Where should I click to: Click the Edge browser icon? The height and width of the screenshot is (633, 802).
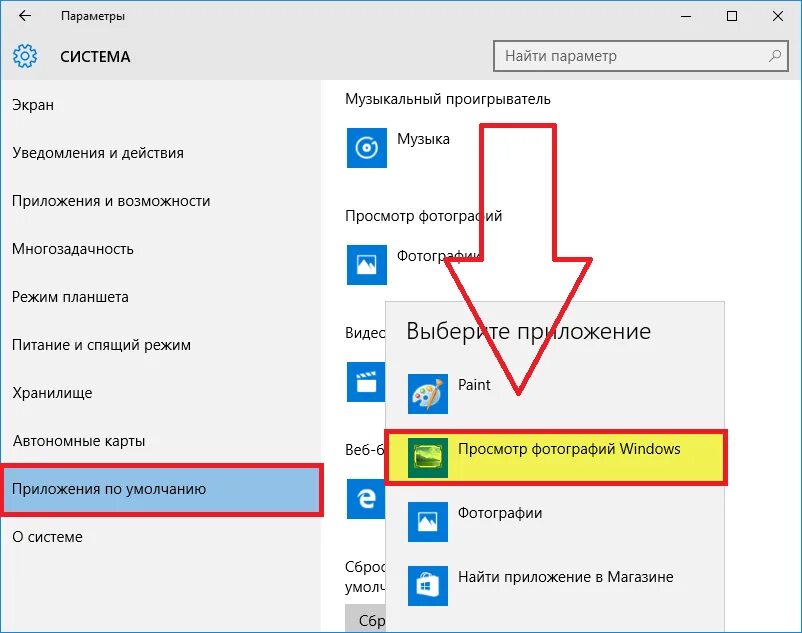pyautogui.click(x=366, y=499)
